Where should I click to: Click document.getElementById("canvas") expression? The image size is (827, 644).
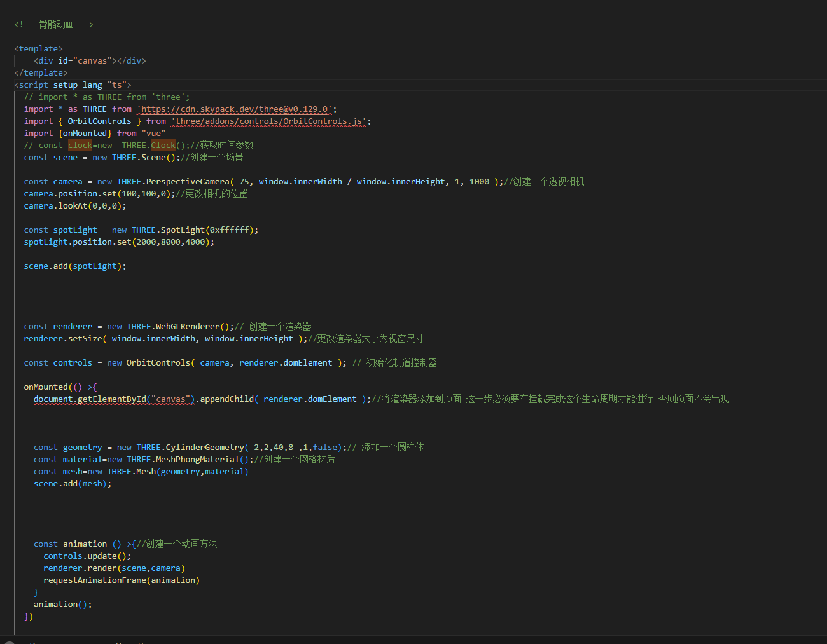pyautogui.click(x=115, y=399)
